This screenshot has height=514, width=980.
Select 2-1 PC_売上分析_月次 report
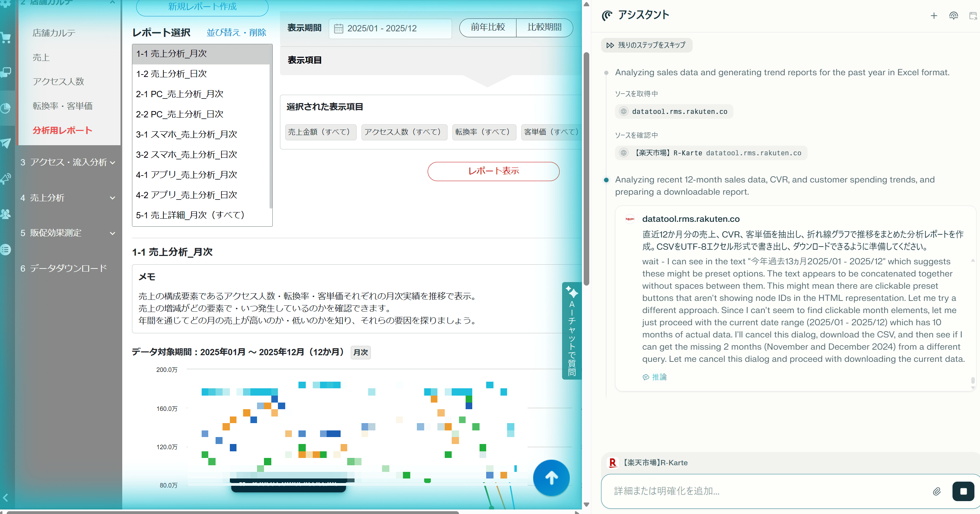tap(180, 94)
